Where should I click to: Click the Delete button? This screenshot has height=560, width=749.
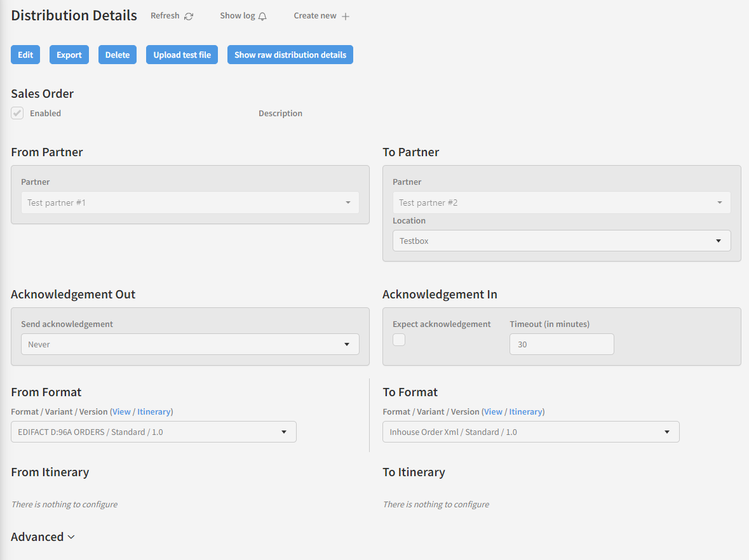coord(118,55)
